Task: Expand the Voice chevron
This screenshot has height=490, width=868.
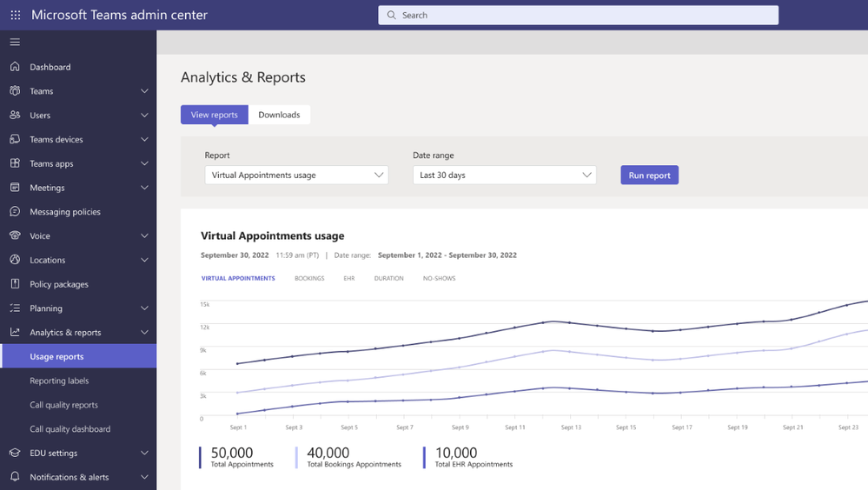Action: [144, 235]
